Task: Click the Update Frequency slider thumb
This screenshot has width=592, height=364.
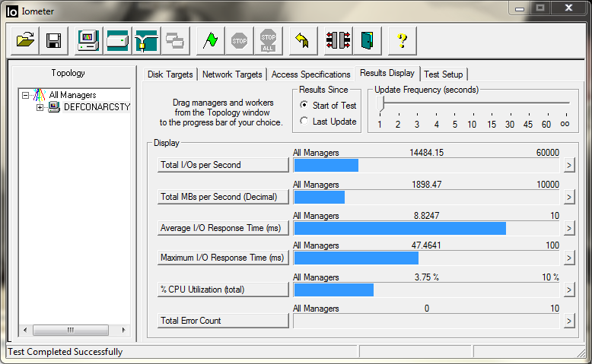Action: pos(380,104)
